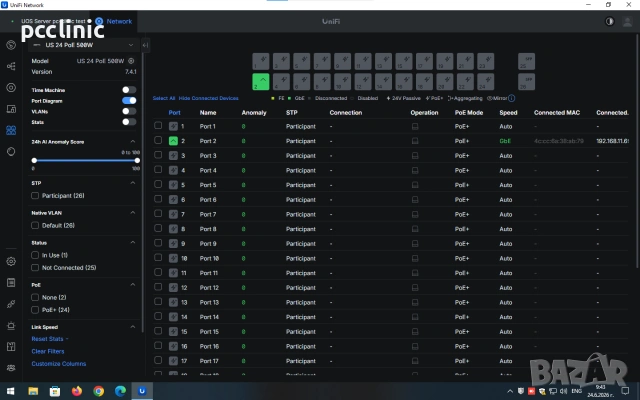Image resolution: width=640 pixels, height=400 pixels.
Task: Sort table by Port column header
Action: (174, 113)
